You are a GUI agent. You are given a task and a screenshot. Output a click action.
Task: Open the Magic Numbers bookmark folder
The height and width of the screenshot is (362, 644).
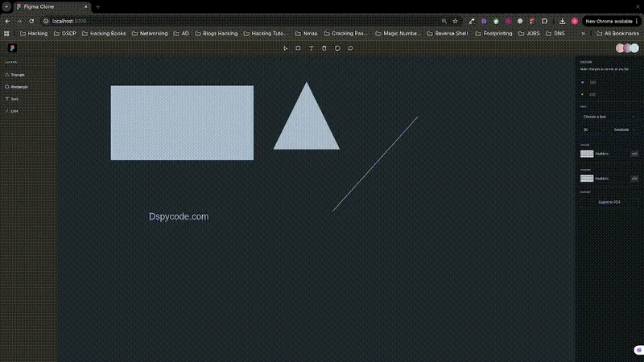[x=398, y=34]
